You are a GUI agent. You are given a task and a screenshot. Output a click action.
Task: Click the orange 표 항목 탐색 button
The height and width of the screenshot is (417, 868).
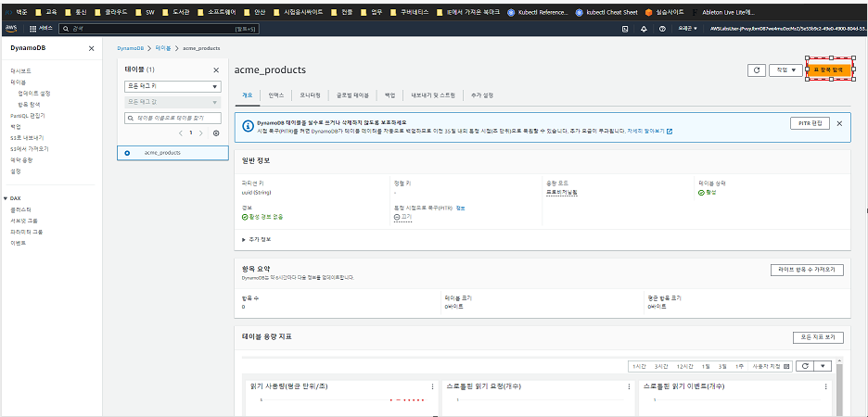tap(827, 70)
